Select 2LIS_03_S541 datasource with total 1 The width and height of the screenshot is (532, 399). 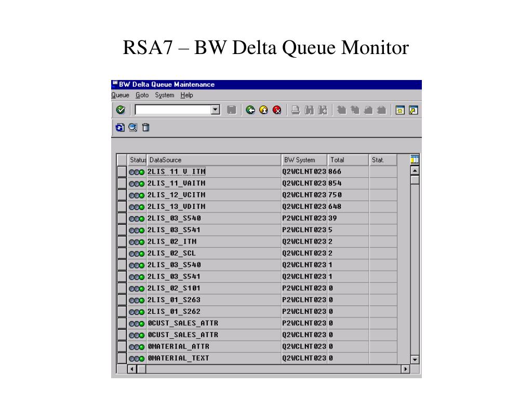(214, 276)
